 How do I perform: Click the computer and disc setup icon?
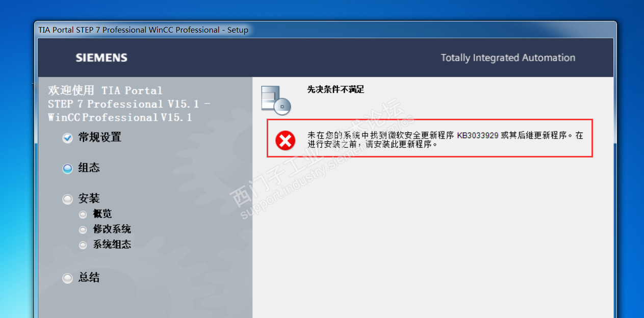275,99
